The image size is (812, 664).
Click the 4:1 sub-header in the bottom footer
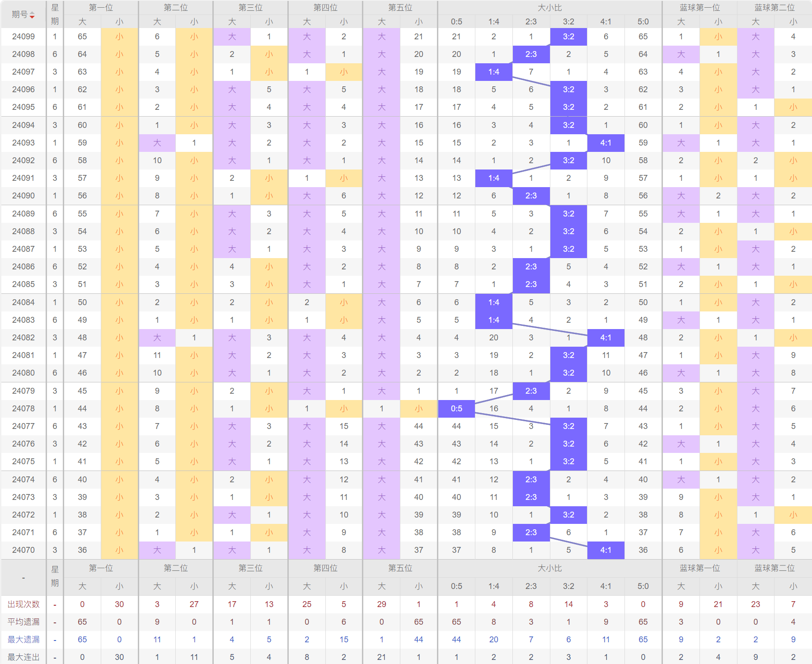tap(606, 586)
